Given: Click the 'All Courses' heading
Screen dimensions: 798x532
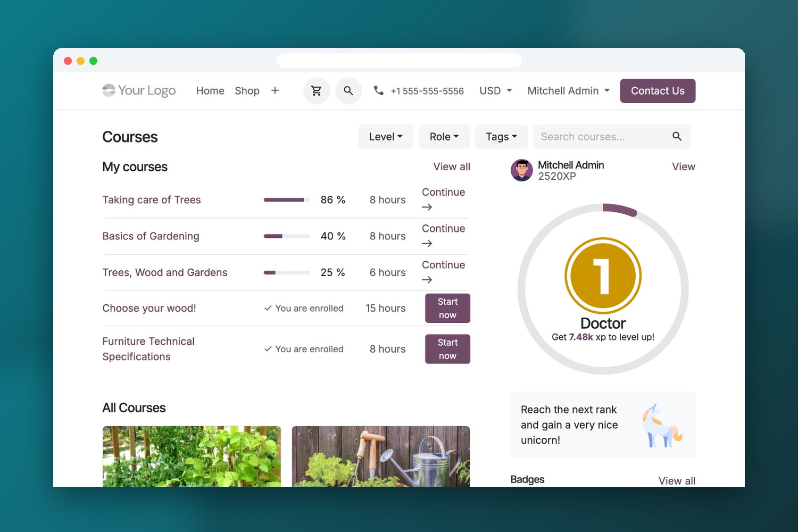Looking at the screenshot, I should pyautogui.click(x=134, y=408).
